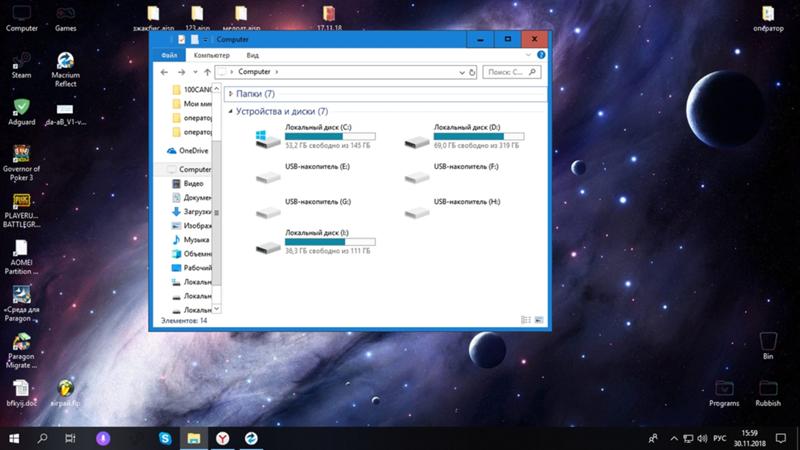
Task: Select USB drive (F:) icon
Action: point(417,177)
